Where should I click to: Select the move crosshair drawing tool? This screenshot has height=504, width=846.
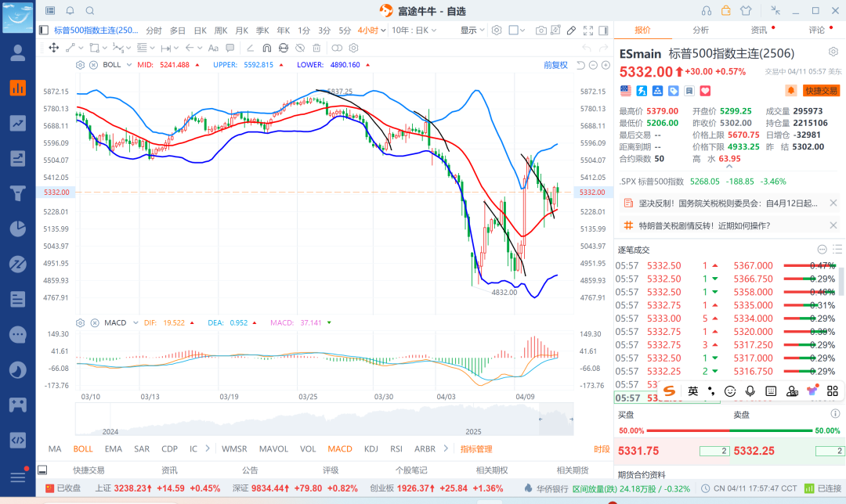pos(54,48)
